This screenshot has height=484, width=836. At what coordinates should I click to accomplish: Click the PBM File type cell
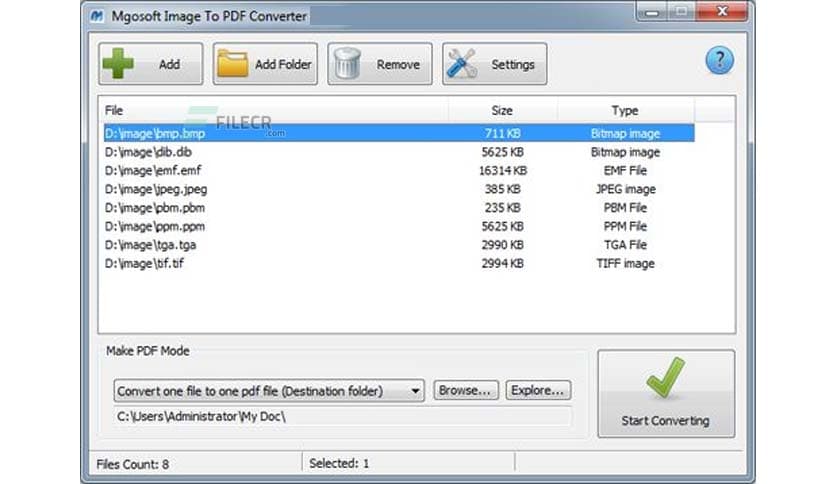(x=625, y=208)
